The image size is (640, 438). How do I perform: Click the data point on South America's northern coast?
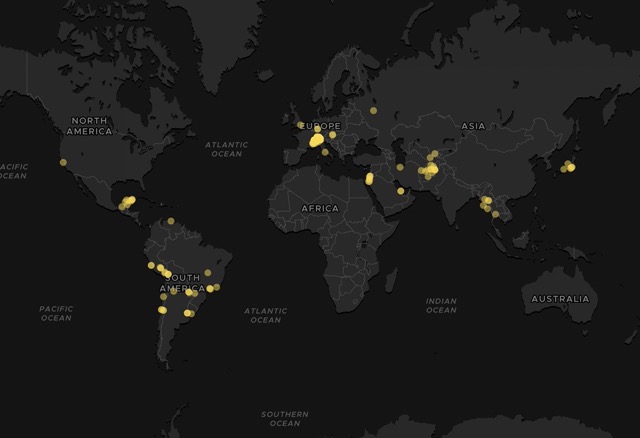pos(171,221)
